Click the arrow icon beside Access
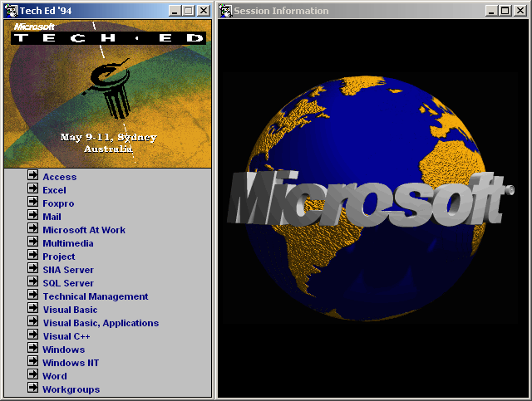Screen dimensions: 532x401 [32, 176]
